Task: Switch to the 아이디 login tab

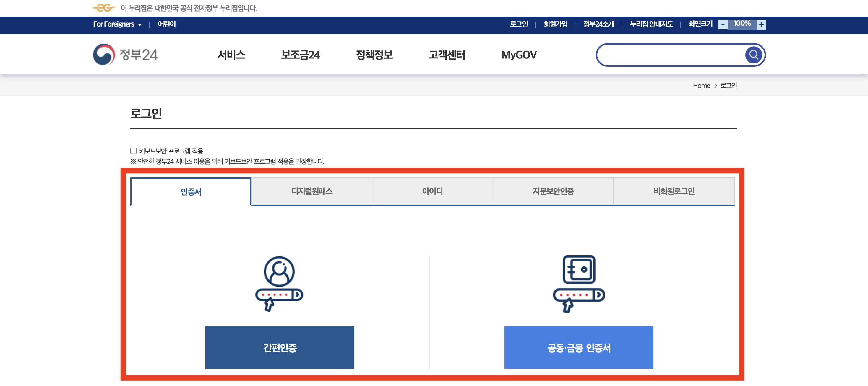Action: click(x=432, y=191)
